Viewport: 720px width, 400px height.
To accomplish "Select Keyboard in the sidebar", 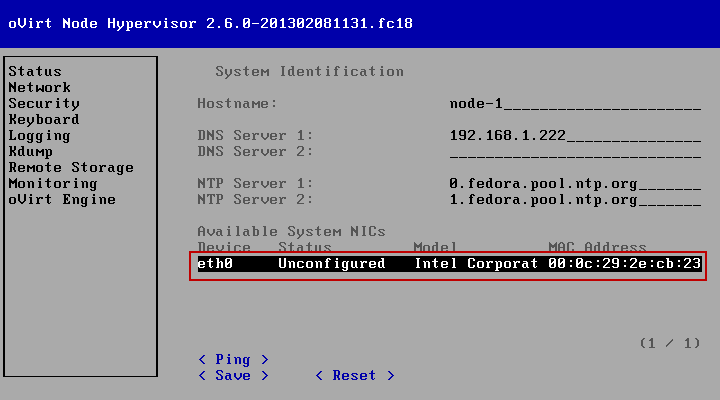I will point(44,120).
